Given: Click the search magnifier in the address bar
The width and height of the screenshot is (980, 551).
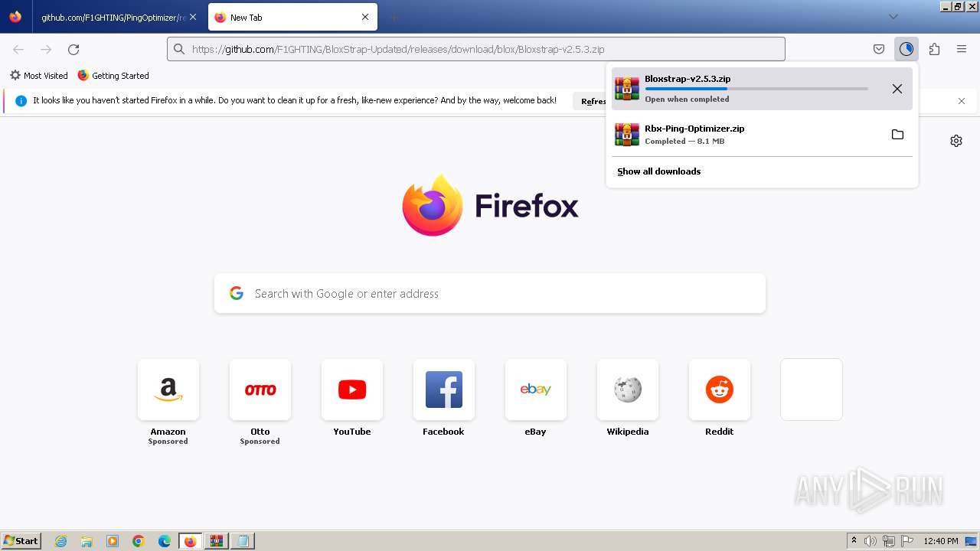Looking at the screenshot, I should (179, 49).
